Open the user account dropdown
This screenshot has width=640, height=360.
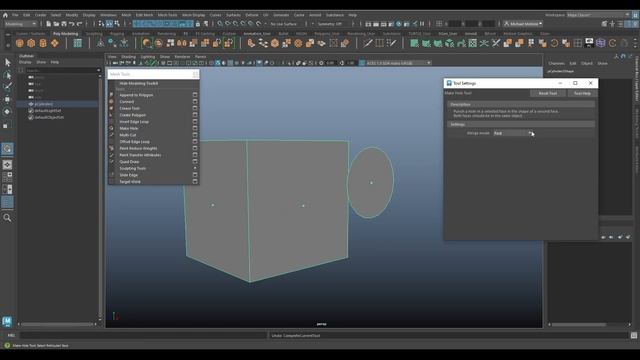522,24
